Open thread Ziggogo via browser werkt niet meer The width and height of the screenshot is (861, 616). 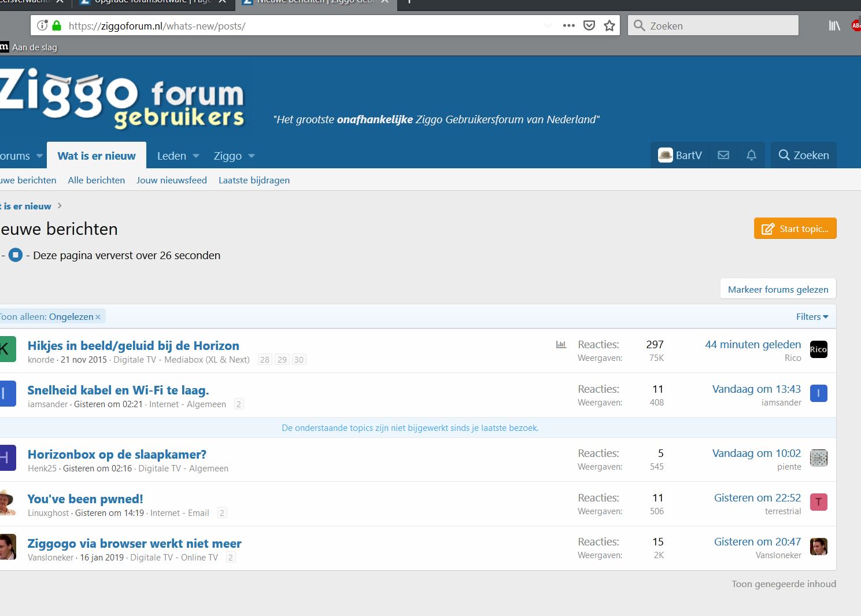coord(135,543)
